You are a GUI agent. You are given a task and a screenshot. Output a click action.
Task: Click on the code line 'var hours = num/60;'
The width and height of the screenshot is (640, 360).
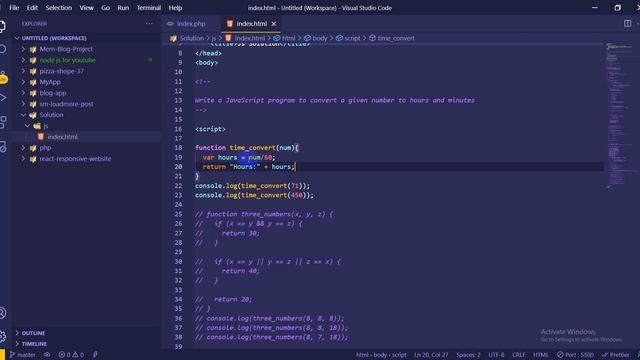pos(239,157)
